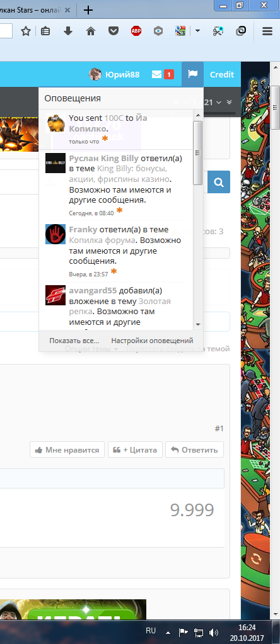280x644 pixels.
Task: Close the Вулкан Stars browser tab
Action: pyautogui.click(x=66, y=10)
